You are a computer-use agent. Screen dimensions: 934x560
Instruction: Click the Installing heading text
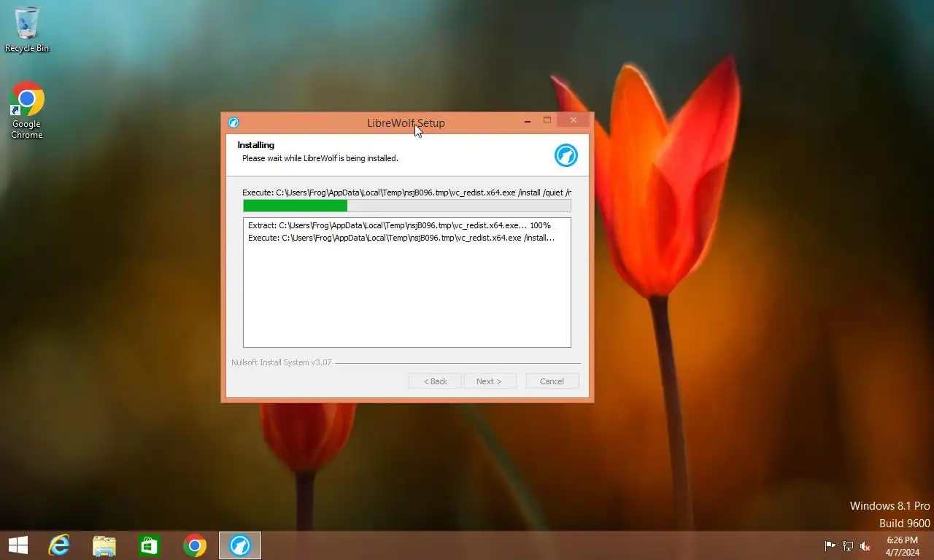click(x=256, y=145)
